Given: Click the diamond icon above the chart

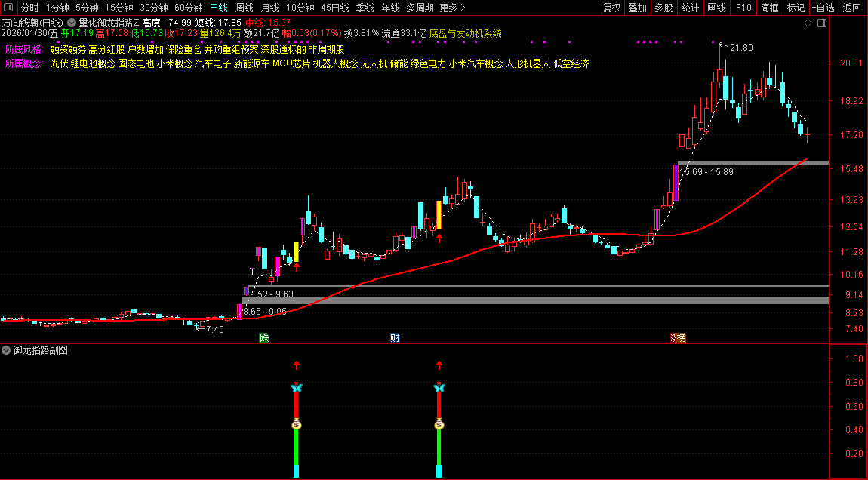Looking at the screenshot, I should pyautogui.click(x=808, y=23).
